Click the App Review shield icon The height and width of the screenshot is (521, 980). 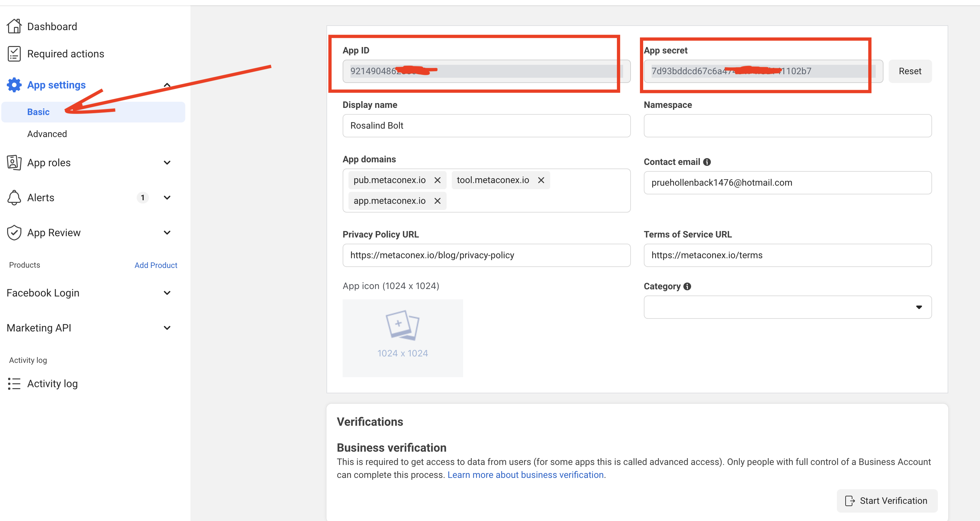click(14, 233)
